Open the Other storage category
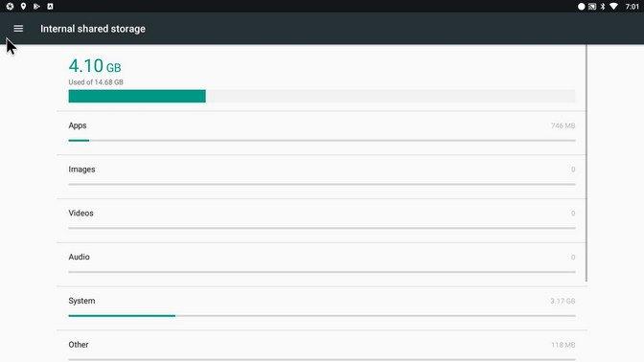The width and height of the screenshot is (644, 362). [322, 347]
